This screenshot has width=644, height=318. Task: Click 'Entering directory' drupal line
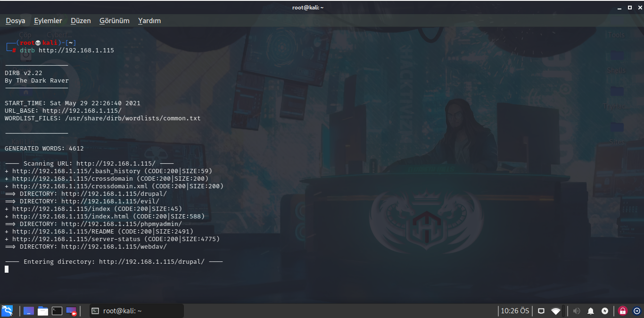point(114,262)
